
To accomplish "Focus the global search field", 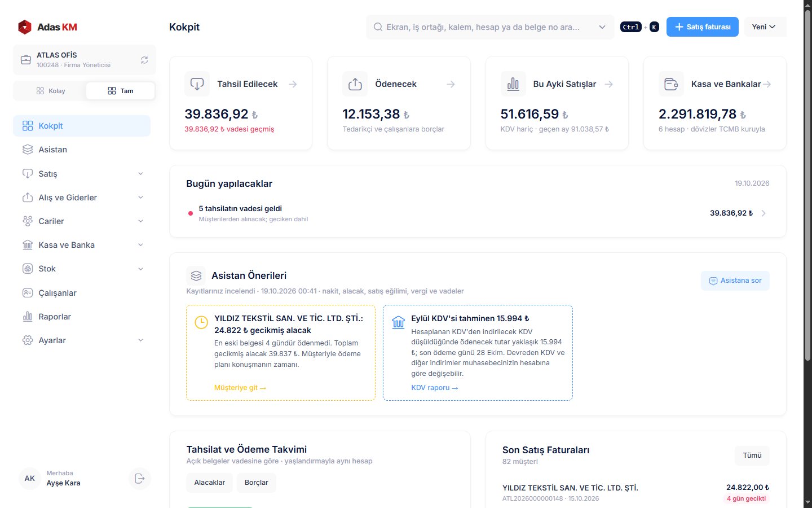I will point(490,27).
